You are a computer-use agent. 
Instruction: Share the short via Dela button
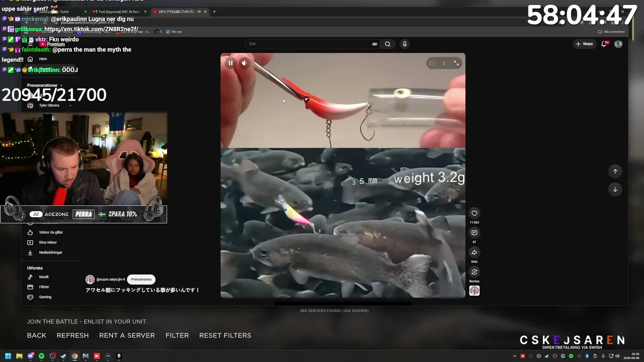[474, 252]
